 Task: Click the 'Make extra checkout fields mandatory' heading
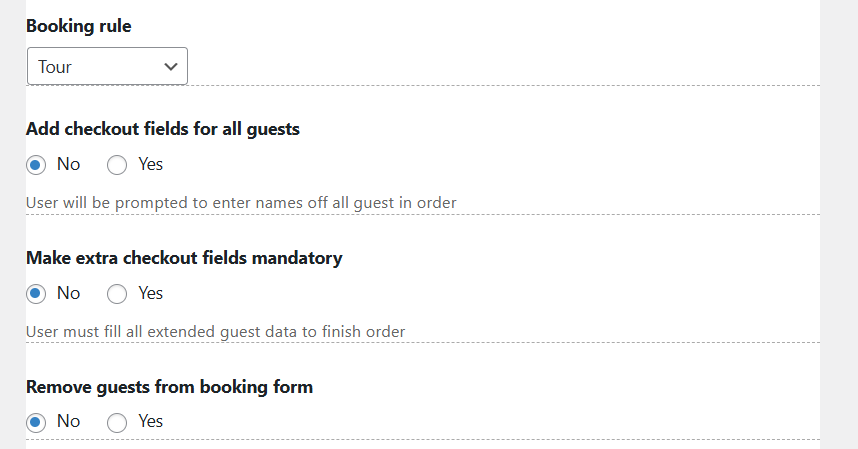184,258
